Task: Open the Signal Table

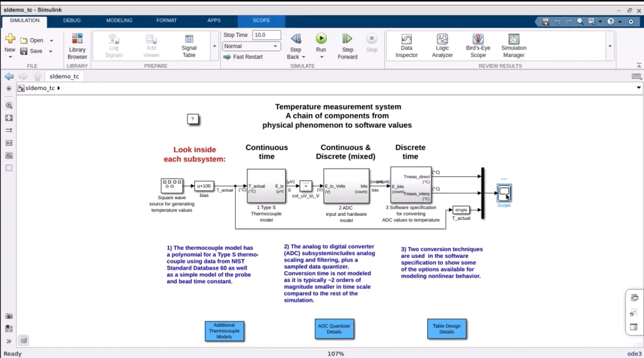Action: (189, 46)
